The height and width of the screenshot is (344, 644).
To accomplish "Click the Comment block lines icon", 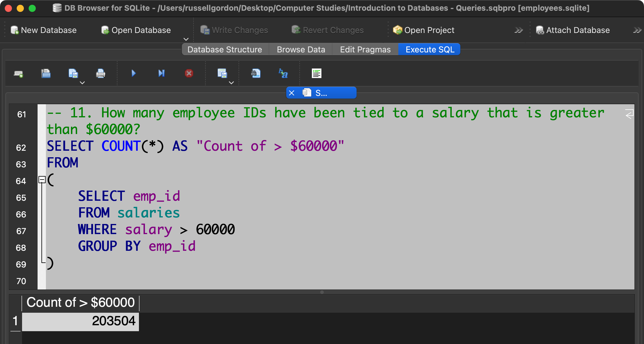I will coord(316,73).
